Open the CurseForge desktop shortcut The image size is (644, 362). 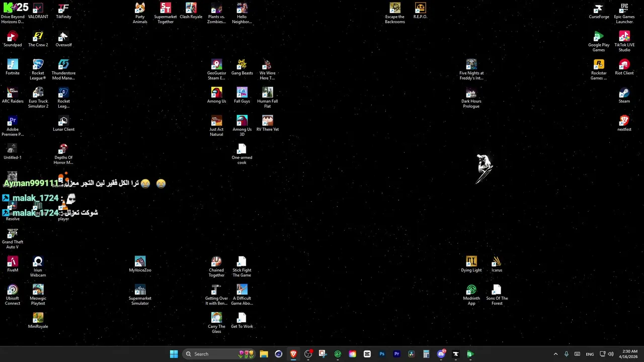click(x=599, y=11)
